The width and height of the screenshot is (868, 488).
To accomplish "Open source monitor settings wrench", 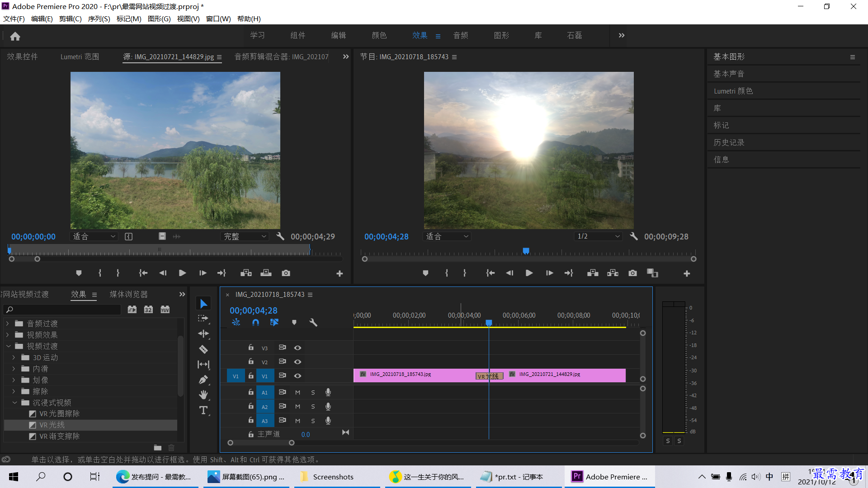I will click(280, 236).
